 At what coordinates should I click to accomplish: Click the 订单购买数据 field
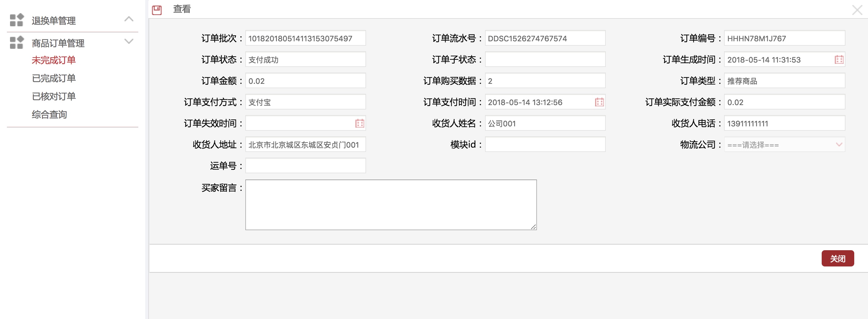[x=545, y=81]
